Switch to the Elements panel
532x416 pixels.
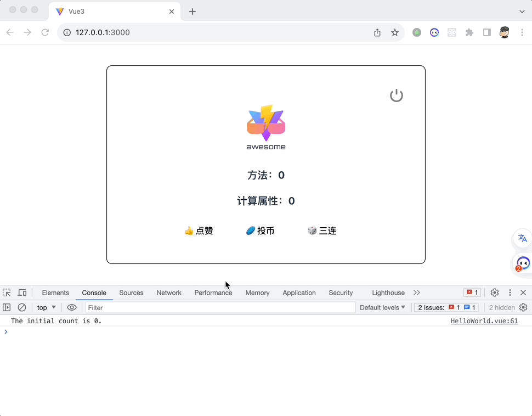(55, 293)
